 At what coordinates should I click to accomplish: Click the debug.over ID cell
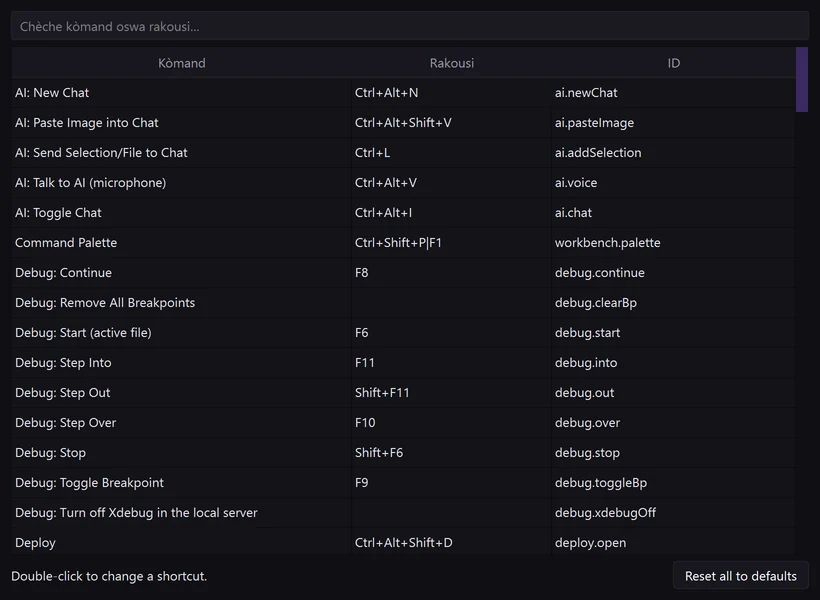[674, 423]
